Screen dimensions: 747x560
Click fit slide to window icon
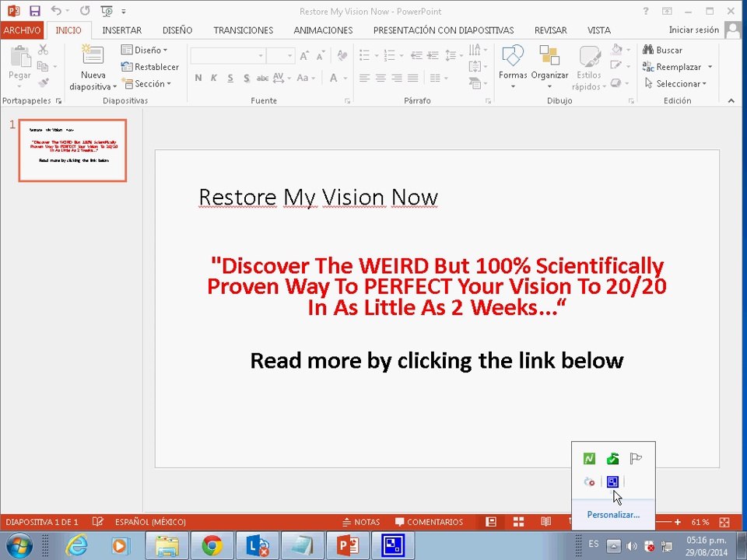(x=724, y=522)
